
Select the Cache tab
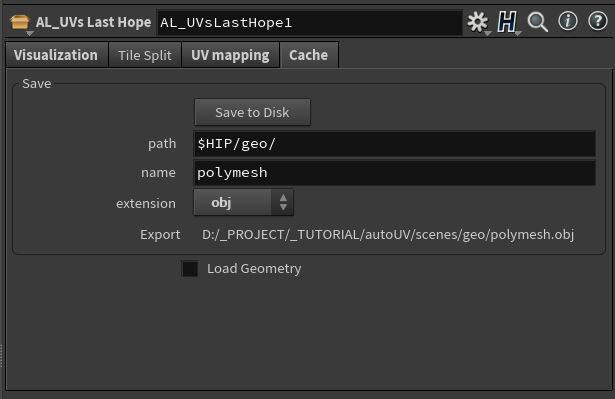point(309,55)
